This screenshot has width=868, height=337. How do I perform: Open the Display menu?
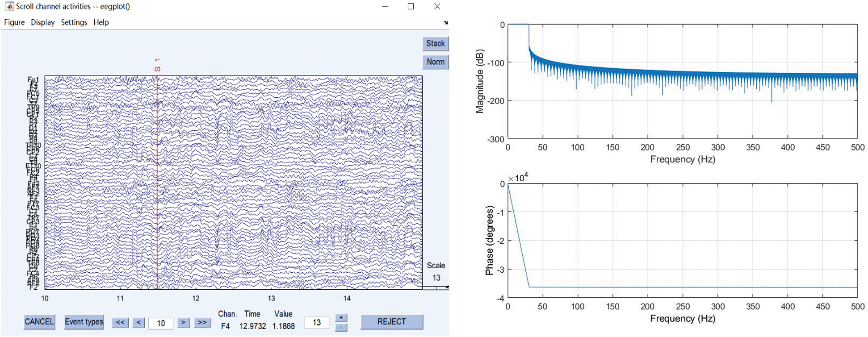point(42,22)
